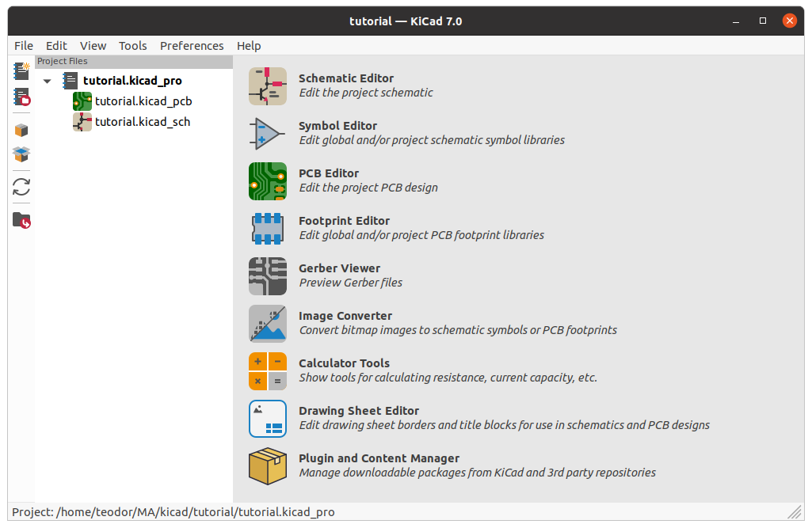Open the Plugin and Content Manager

tap(268, 465)
